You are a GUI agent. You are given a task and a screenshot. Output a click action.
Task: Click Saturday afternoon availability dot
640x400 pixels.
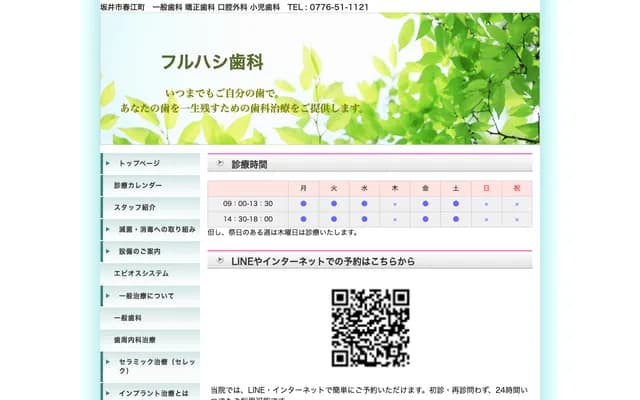click(x=456, y=219)
